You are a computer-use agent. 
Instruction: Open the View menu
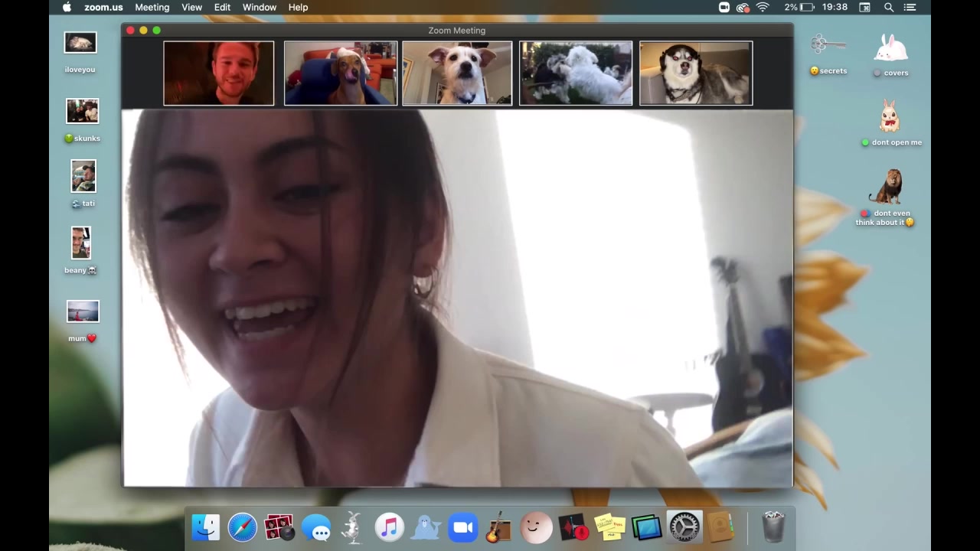click(x=191, y=7)
